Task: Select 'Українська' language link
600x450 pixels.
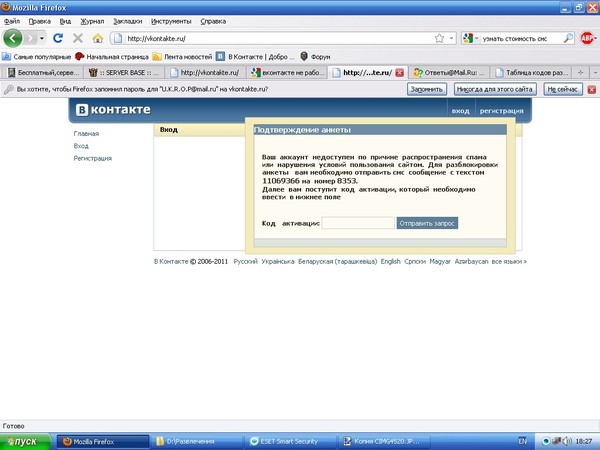Action: click(x=278, y=261)
